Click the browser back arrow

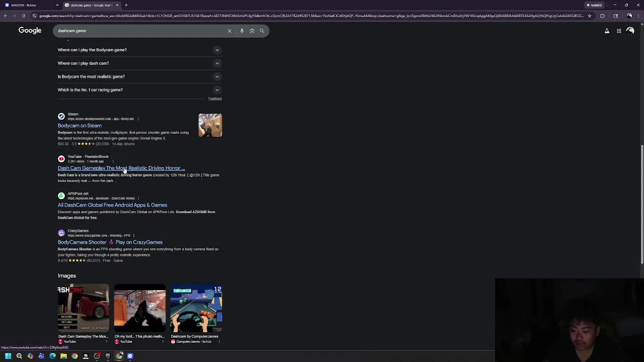tap(5, 16)
